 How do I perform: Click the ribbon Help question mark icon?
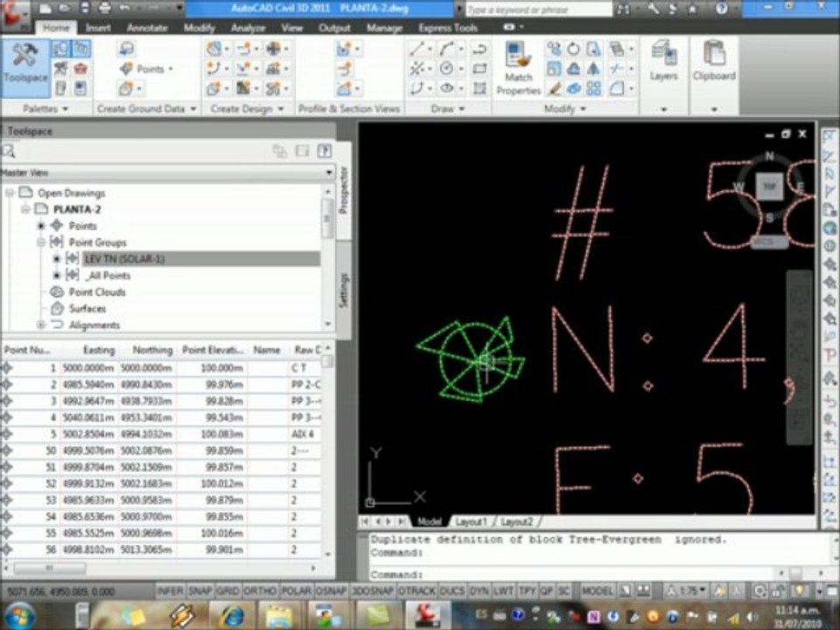pos(722,8)
